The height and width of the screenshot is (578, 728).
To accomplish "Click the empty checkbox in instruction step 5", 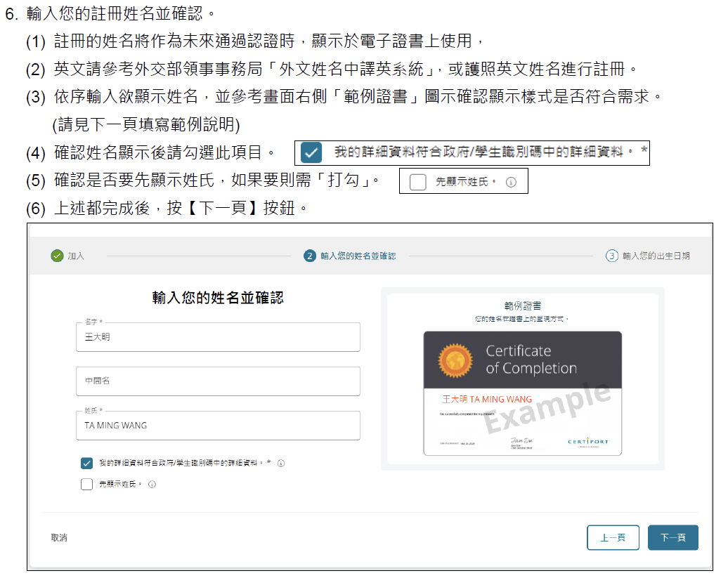I will [x=418, y=182].
